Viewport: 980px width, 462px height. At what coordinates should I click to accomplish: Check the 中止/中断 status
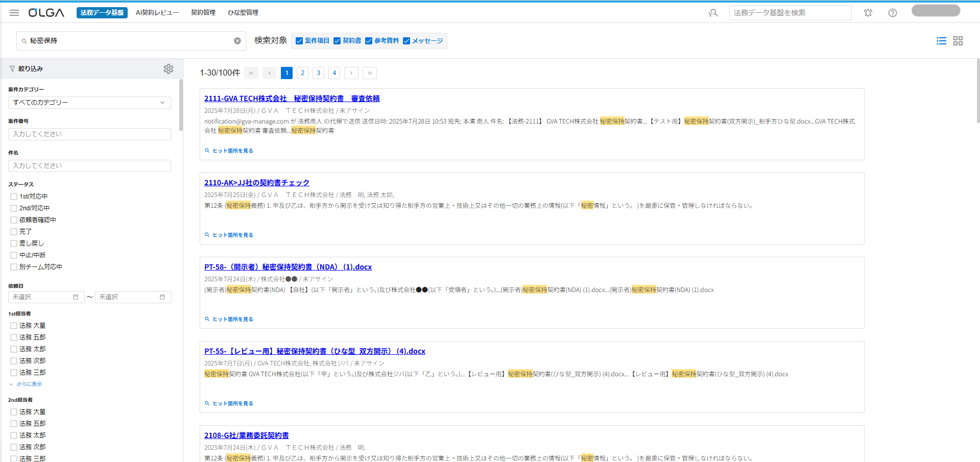pos(14,255)
